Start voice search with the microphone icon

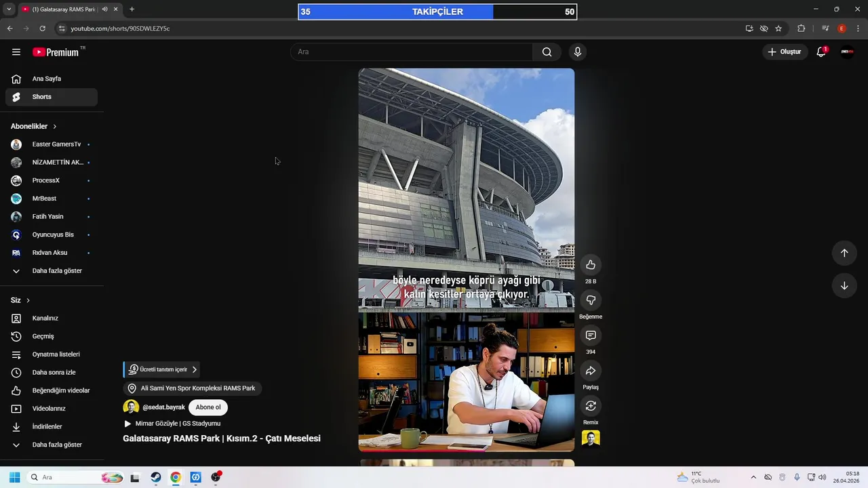(578, 52)
